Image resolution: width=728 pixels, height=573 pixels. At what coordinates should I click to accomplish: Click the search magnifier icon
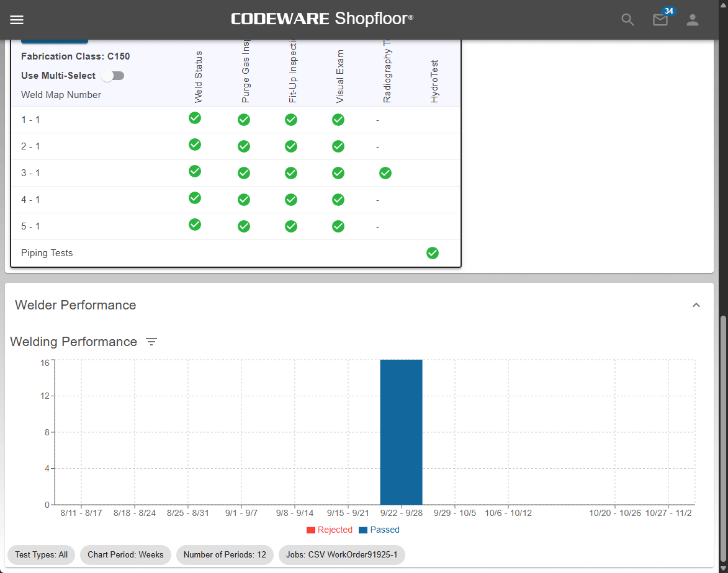628,20
